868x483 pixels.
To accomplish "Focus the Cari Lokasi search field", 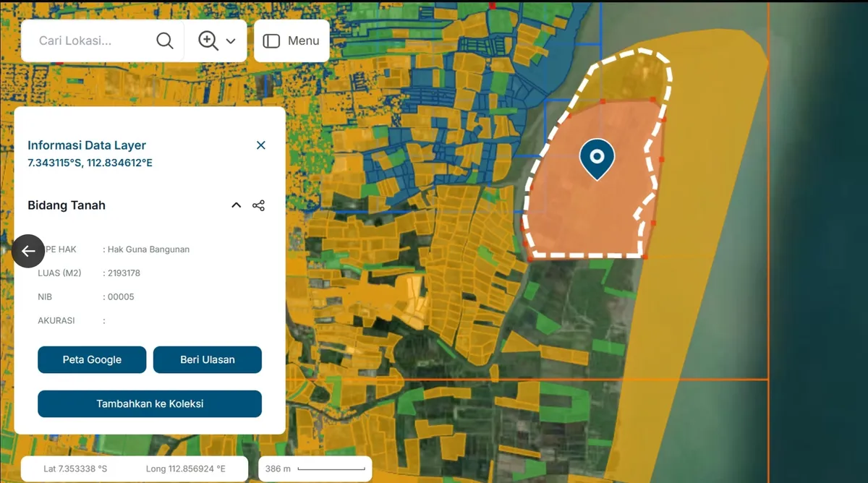I will (x=90, y=40).
